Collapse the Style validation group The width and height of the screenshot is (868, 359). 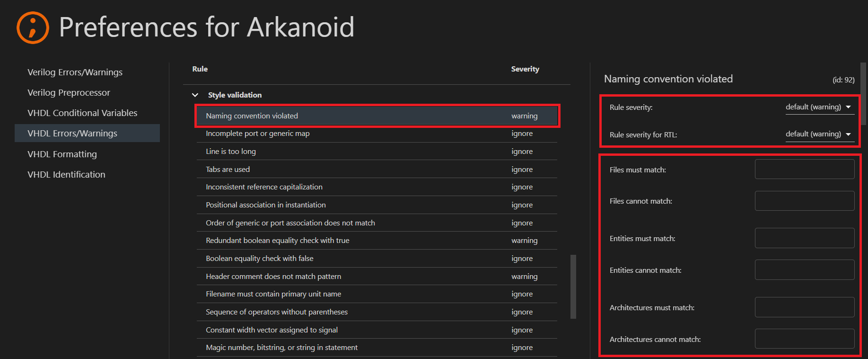point(195,95)
